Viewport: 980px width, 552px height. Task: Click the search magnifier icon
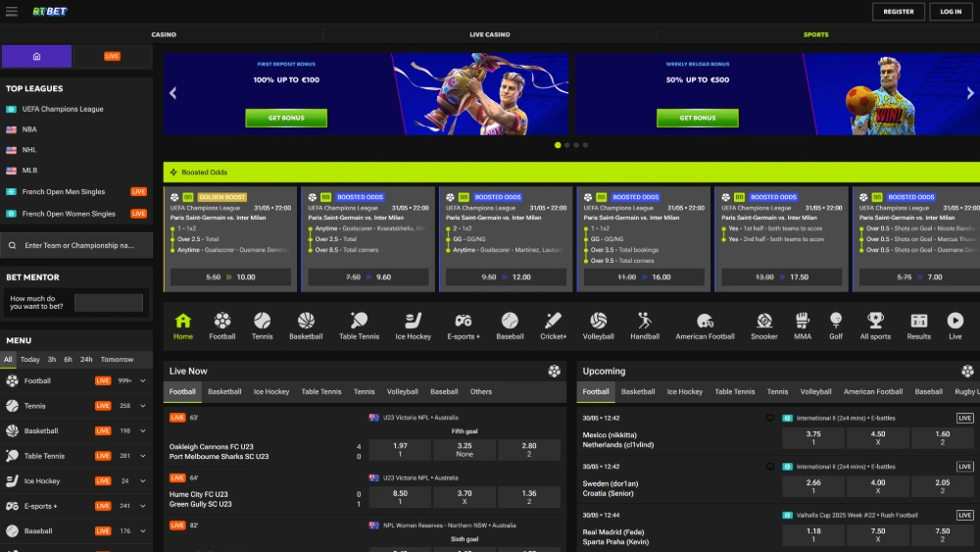coord(12,246)
